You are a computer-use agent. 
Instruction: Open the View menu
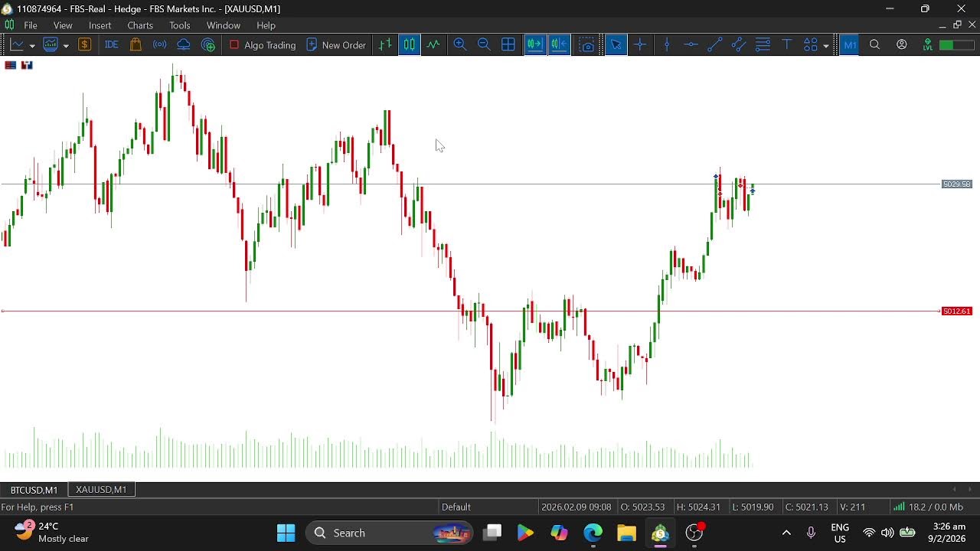[63, 25]
